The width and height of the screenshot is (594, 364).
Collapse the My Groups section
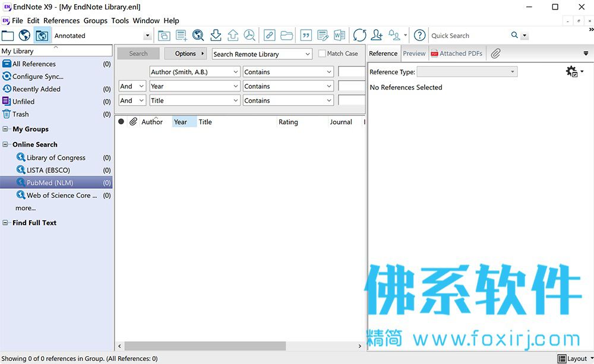[5, 129]
